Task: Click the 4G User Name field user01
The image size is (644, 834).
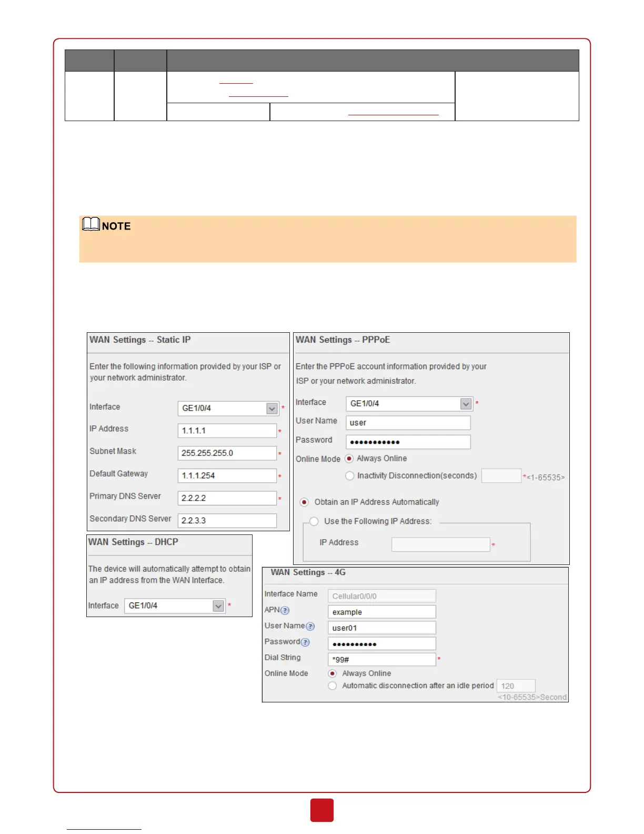Action: coord(382,628)
